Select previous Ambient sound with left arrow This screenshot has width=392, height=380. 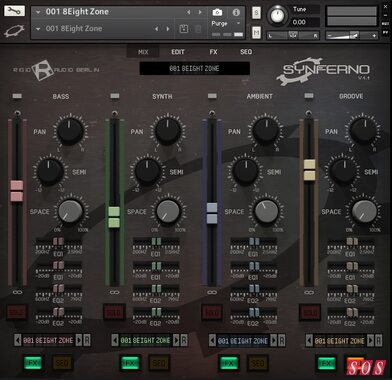click(x=212, y=341)
